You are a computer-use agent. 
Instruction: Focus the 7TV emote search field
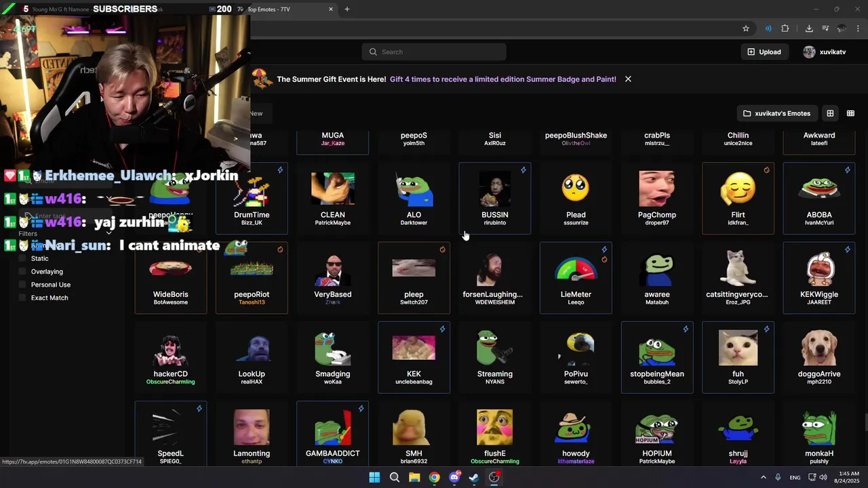click(434, 52)
